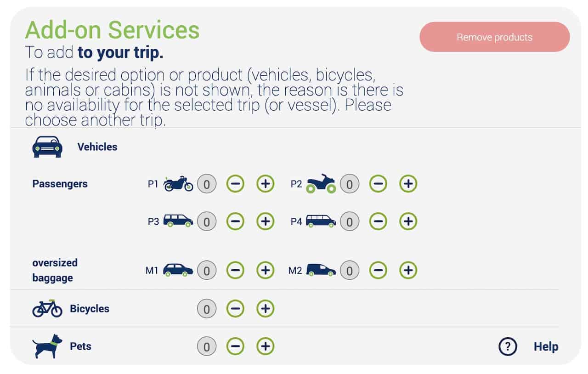Click the Vehicles car icon
Screen dimensions: 588x374
(x=47, y=147)
